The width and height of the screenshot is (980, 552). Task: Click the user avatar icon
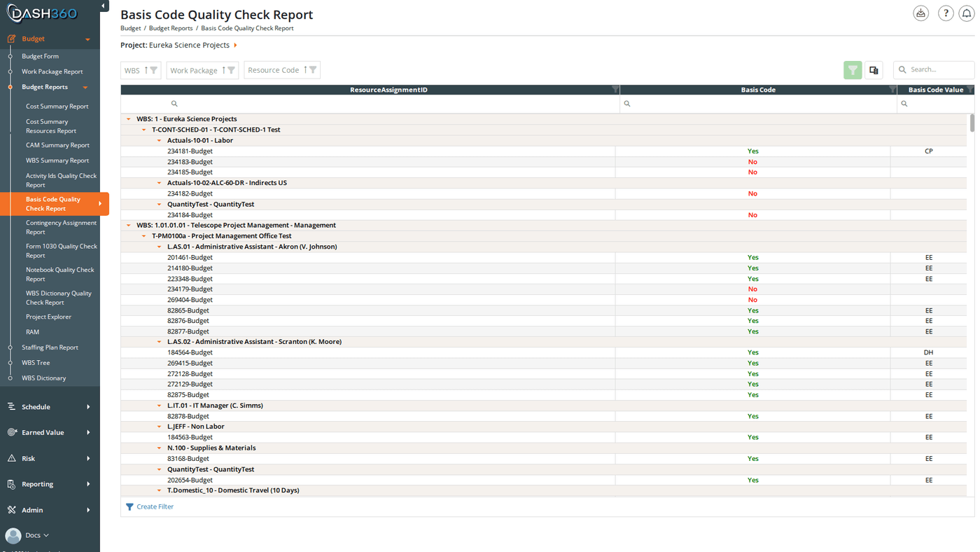tap(13, 536)
